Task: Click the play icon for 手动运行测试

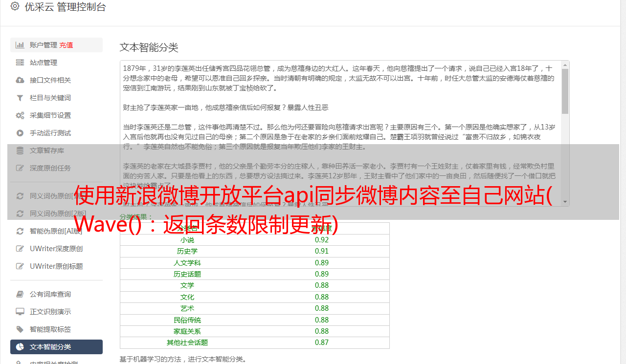Action: [x=20, y=133]
